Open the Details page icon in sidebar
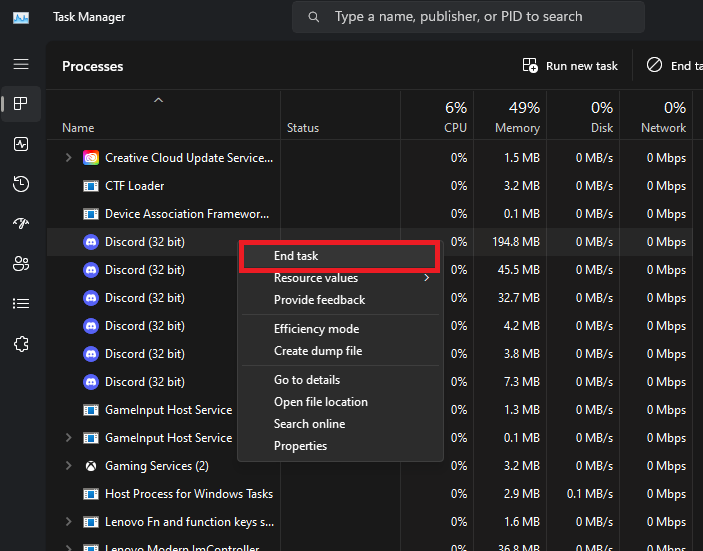The width and height of the screenshot is (703, 551). coord(21,304)
